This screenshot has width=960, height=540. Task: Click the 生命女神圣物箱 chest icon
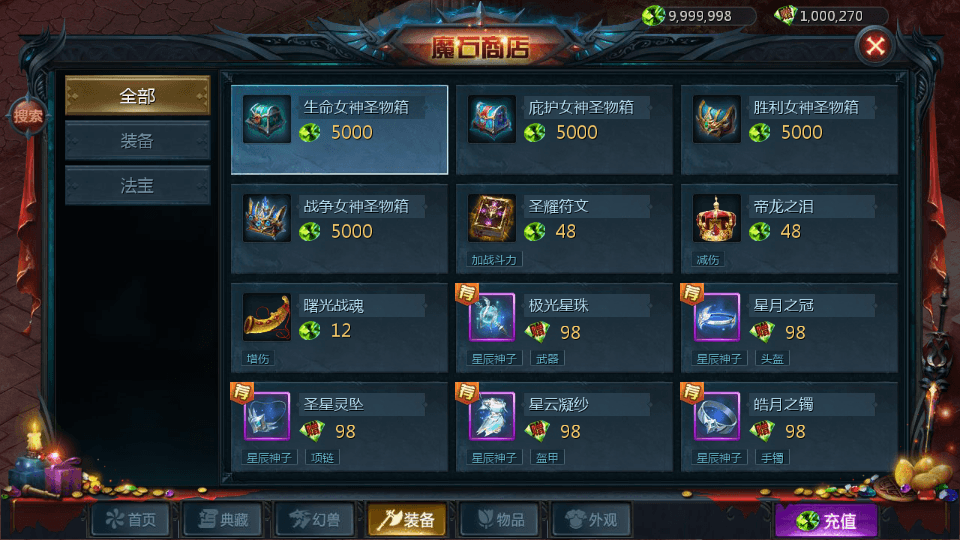(266, 119)
